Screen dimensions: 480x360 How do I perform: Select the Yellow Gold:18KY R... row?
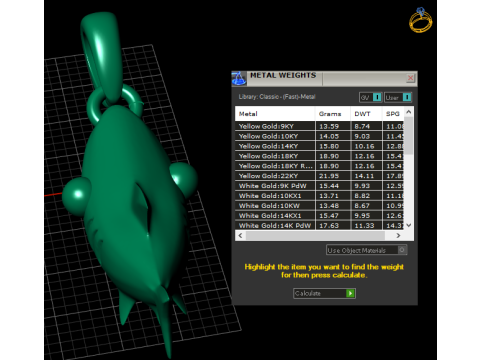(319, 166)
